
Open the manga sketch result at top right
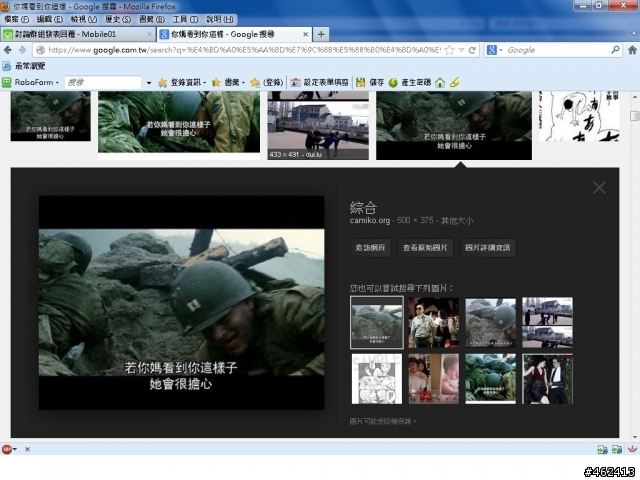[x=579, y=116]
